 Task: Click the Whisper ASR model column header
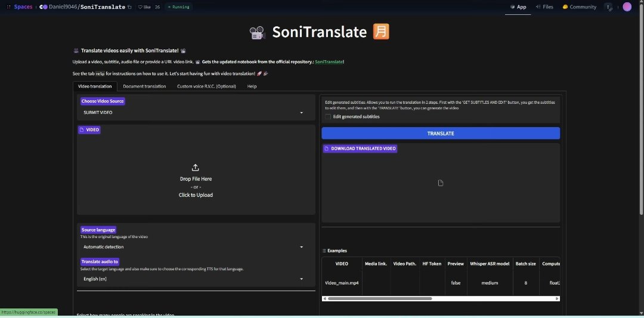click(490, 264)
